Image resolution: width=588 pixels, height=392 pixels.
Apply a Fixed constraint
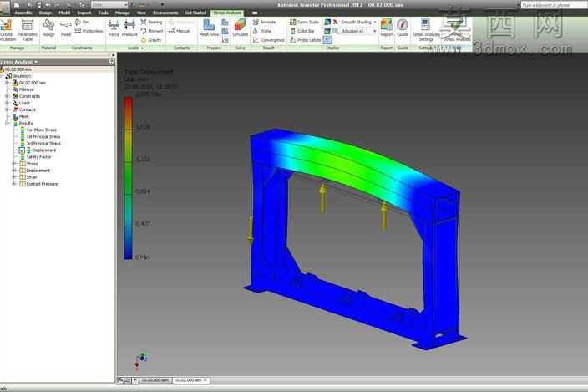pyautogui.click(x=66, y=28)
